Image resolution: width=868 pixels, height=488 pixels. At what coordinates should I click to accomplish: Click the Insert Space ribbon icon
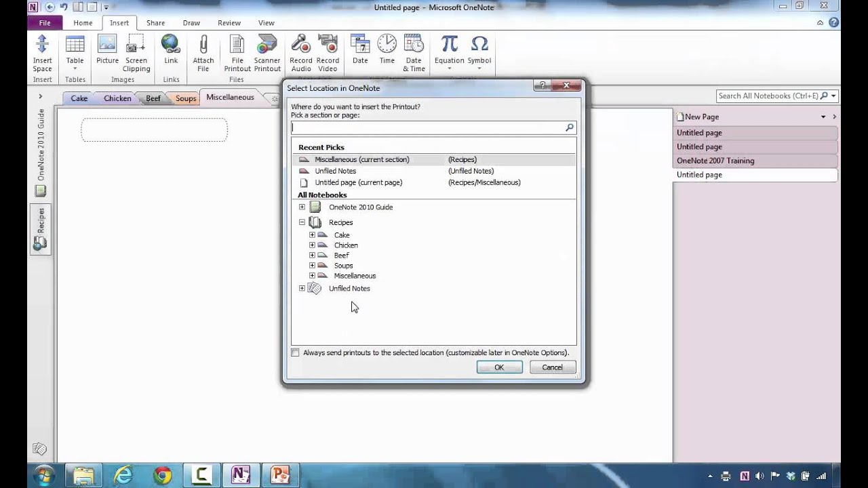42,54
